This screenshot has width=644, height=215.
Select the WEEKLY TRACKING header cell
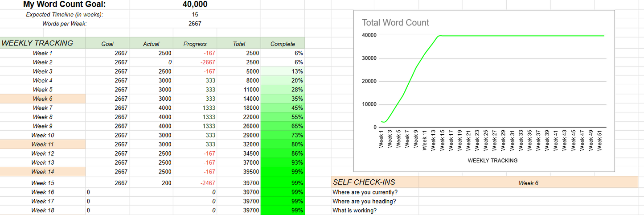43,43
